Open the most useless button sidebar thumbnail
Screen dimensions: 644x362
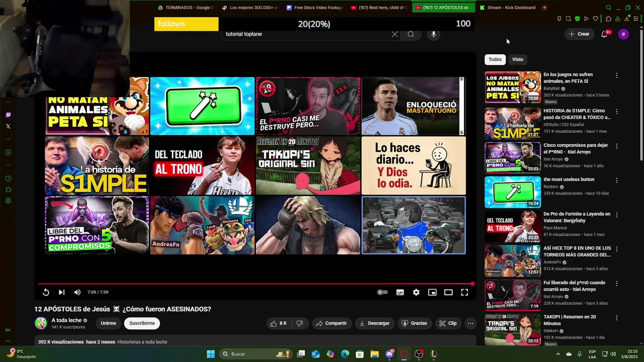[513, 192]
